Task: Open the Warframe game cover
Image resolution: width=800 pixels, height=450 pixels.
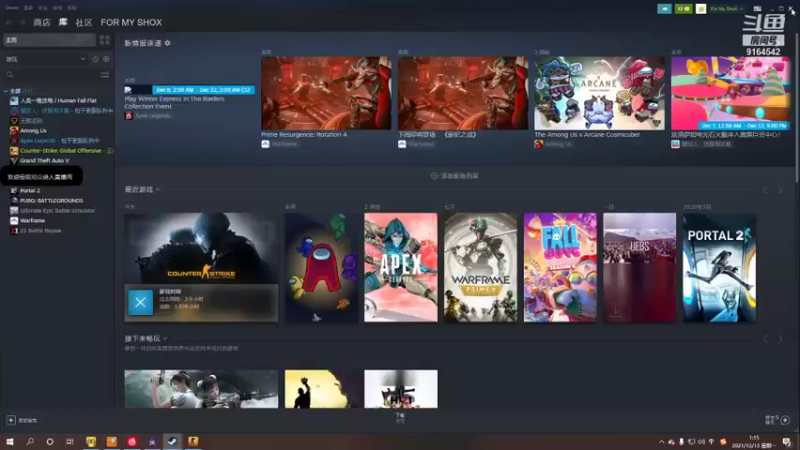Action: [x=480, y=267]
